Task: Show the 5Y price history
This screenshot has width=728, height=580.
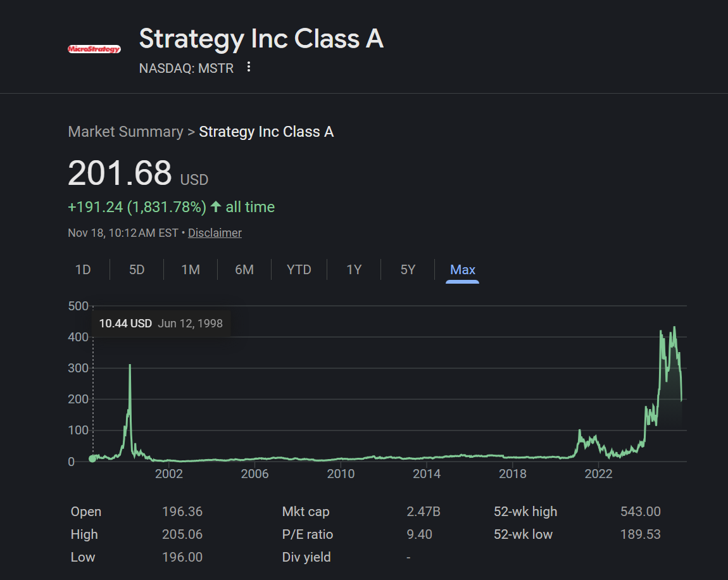Action: coord(408,270)
